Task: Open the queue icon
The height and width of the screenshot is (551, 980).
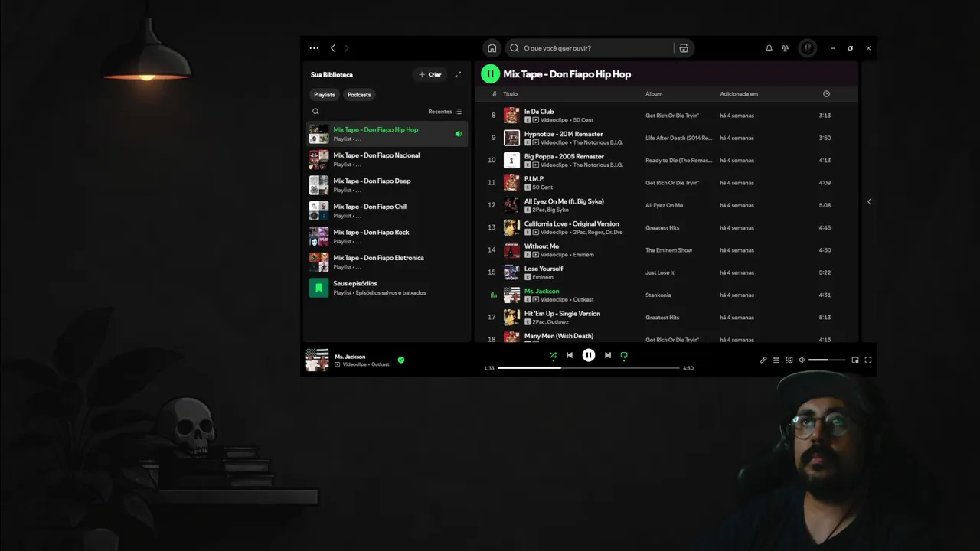Action: pos(776,360)
